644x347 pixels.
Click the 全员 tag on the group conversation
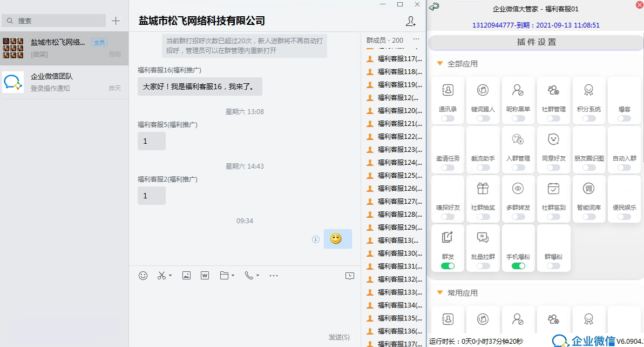tap(99, 42)
